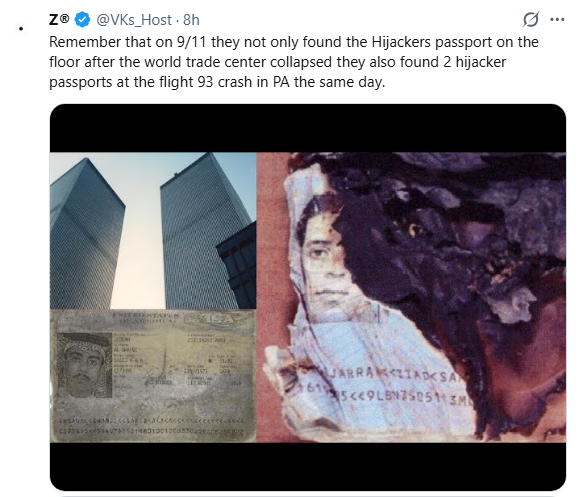Select the tweet text about hijacker passports
The image size is (581, 497).
pos(294,62)
